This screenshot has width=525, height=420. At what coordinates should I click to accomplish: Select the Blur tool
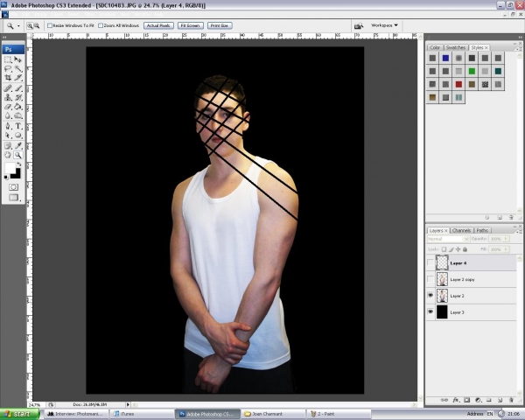coord(8,115)
